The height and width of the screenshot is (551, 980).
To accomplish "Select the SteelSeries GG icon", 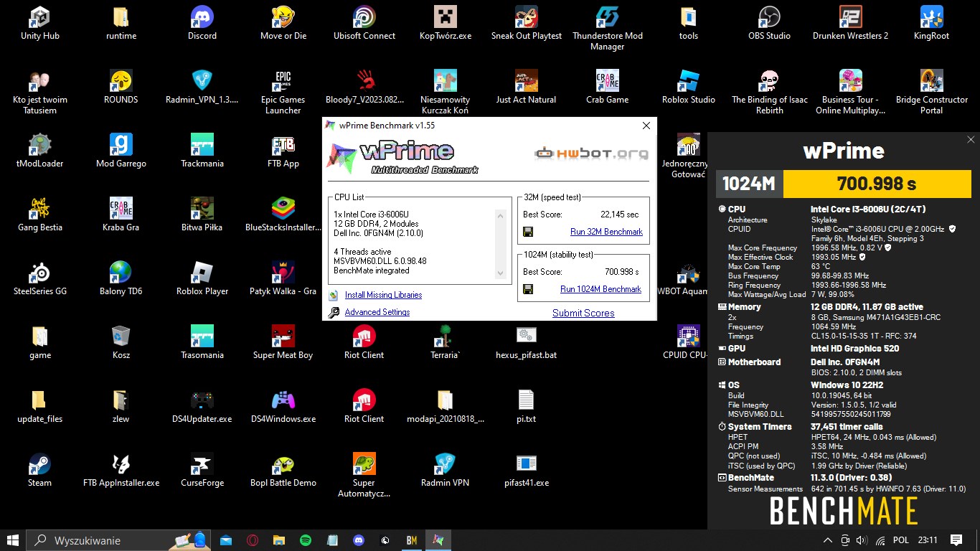I will [40, 278].
